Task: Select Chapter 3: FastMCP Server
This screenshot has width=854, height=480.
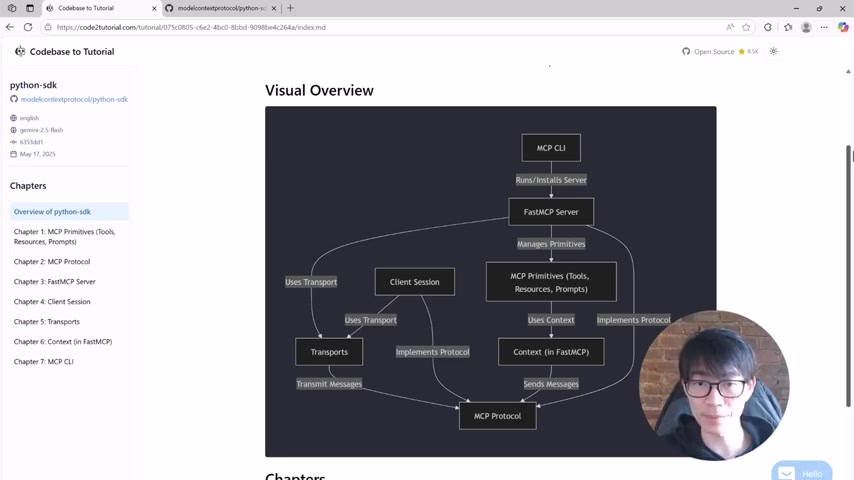Action: pos(54,282)
